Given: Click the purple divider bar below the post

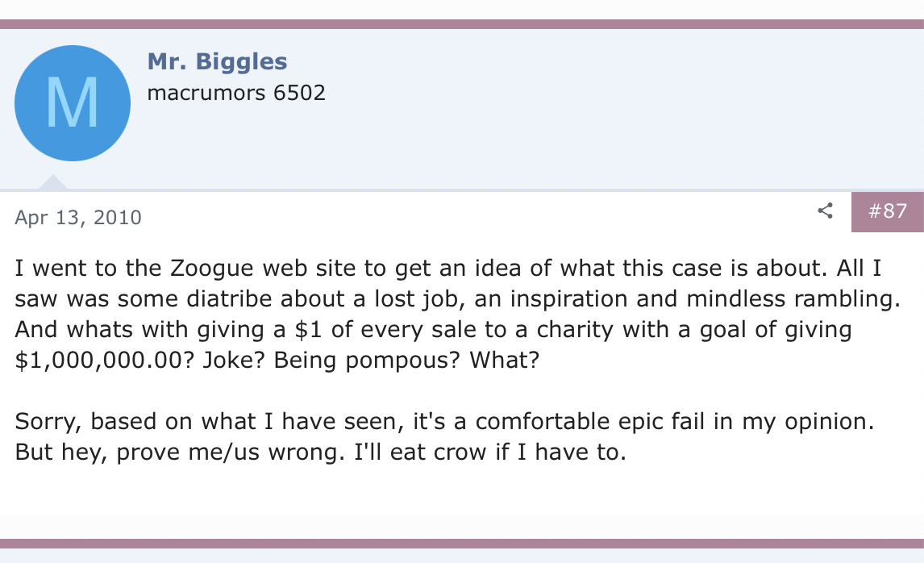Looking at the screenshot, I should pyautogui.click(x=462, y=544).
